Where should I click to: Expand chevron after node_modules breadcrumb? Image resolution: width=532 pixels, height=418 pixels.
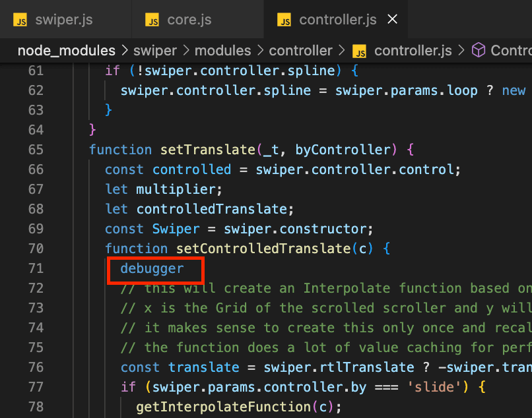coord(125,51)
